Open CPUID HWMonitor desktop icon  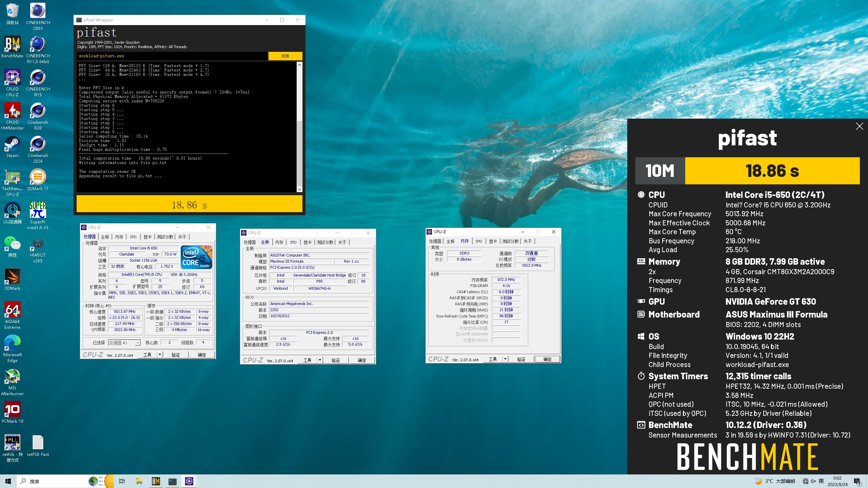click(x=13, y=116)
